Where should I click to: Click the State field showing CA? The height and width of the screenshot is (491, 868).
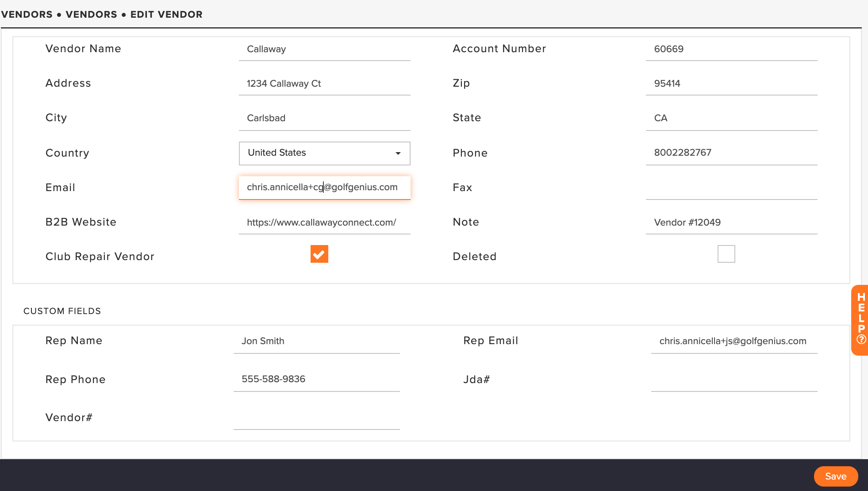click(731, 119)
